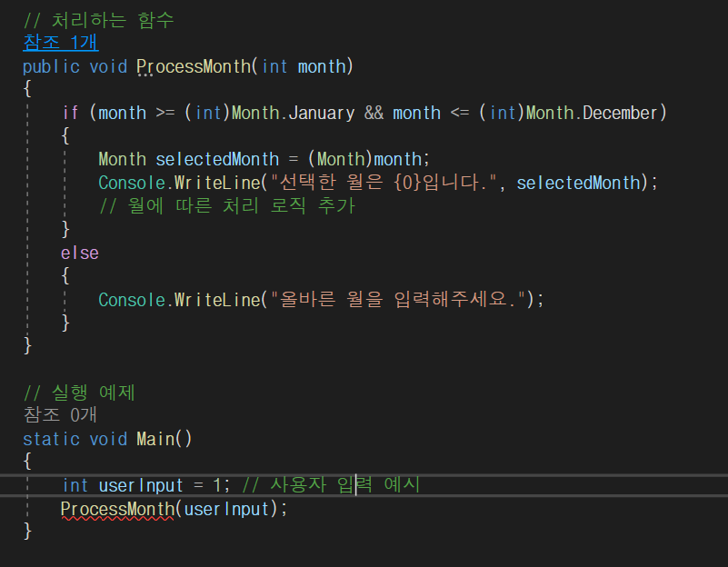Click the '(Month)month' cast expression

(365, 160)
